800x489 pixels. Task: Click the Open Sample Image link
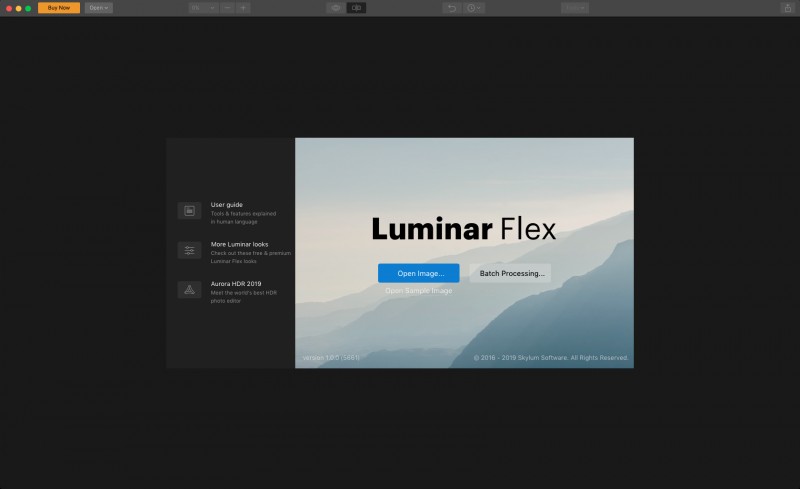pos(418,290)
